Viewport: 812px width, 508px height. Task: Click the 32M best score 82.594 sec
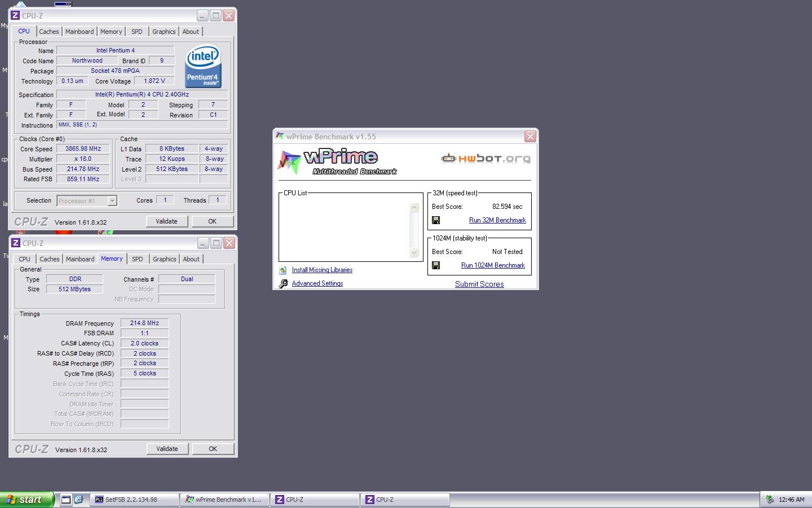pyautogui.click(x=507, y=207)
